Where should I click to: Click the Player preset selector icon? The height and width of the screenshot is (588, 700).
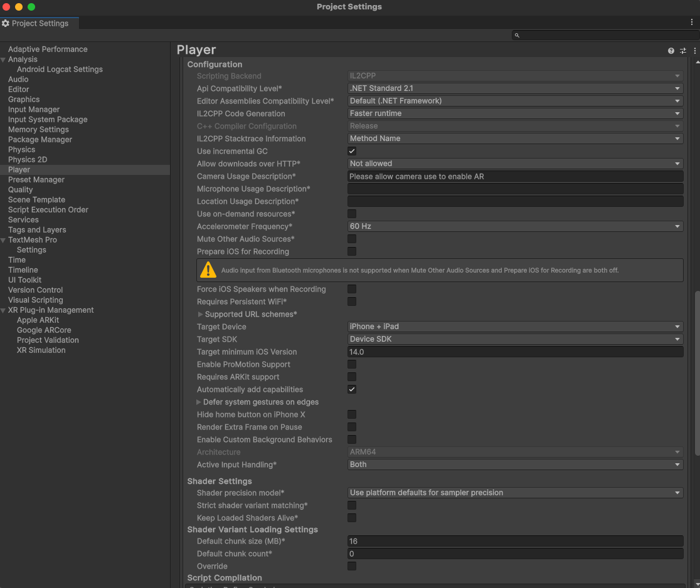point(683,51)
